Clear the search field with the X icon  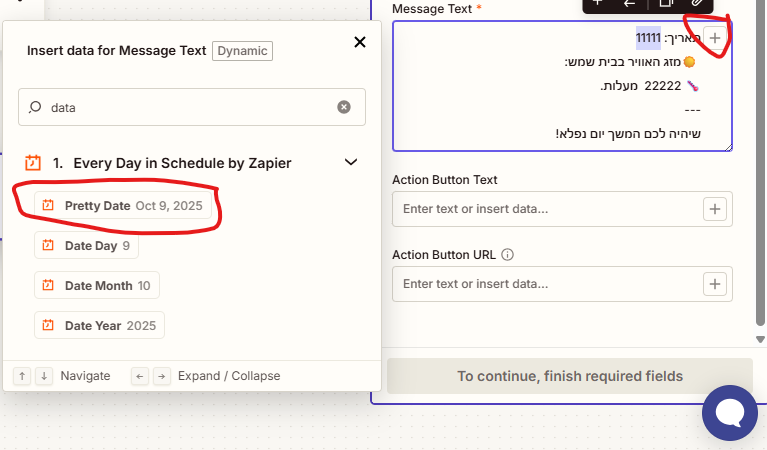tap(344, 107)
